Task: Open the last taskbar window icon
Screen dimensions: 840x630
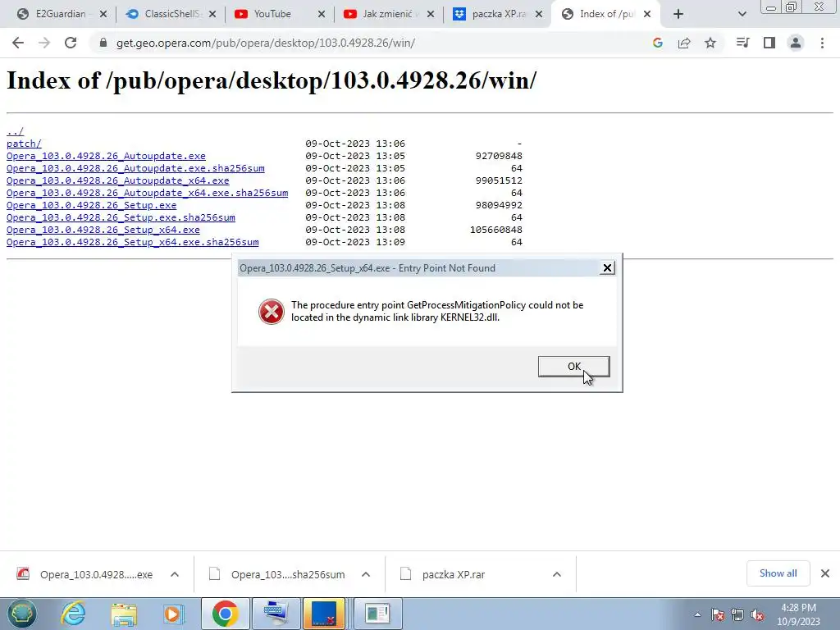Action: coord(377,614)
